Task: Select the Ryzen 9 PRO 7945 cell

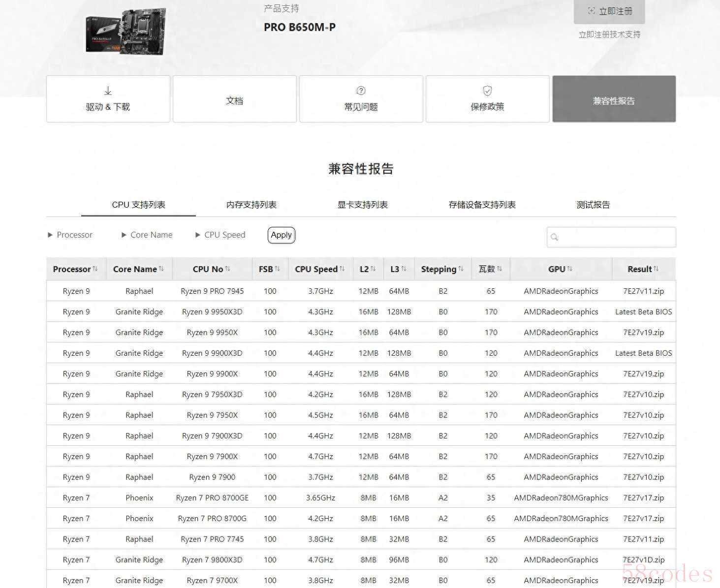Action: click(212, 291)
